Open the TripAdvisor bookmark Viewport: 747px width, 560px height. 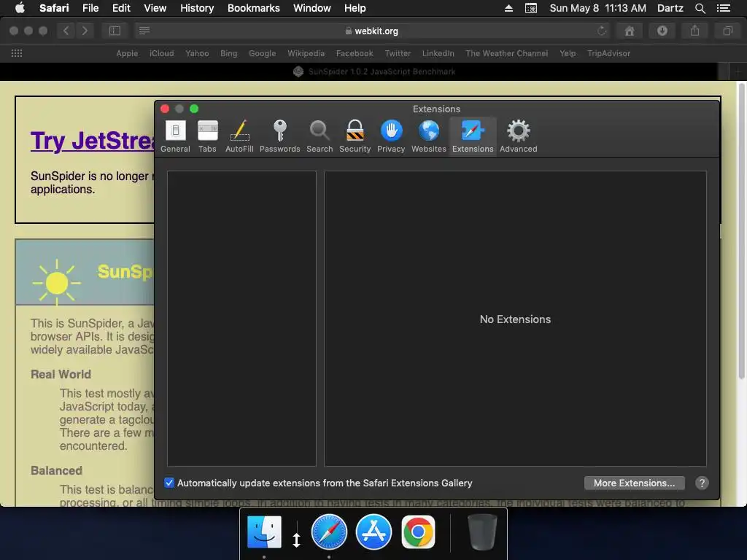608,53
